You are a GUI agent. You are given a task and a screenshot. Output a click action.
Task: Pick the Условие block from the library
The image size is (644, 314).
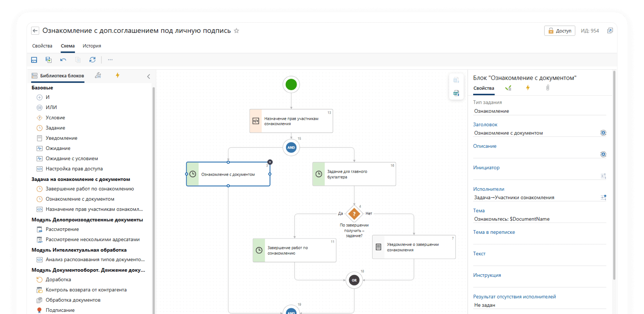55,118
